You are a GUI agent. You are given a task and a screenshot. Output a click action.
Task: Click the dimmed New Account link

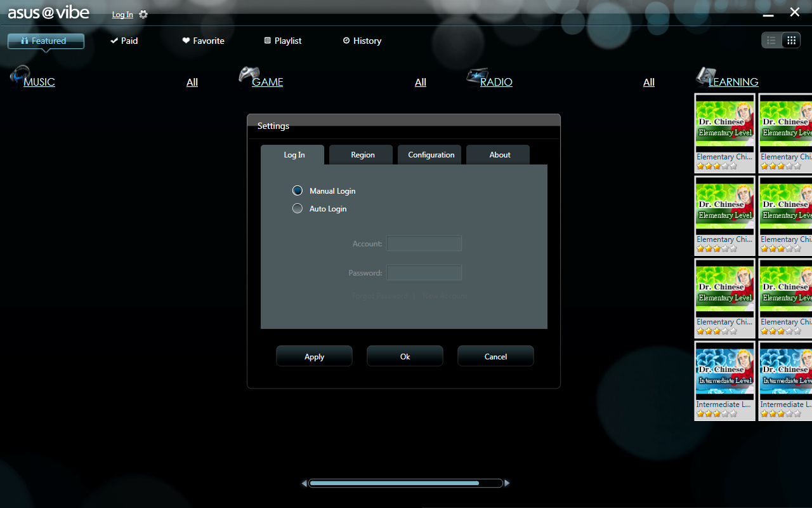point(444,296)
